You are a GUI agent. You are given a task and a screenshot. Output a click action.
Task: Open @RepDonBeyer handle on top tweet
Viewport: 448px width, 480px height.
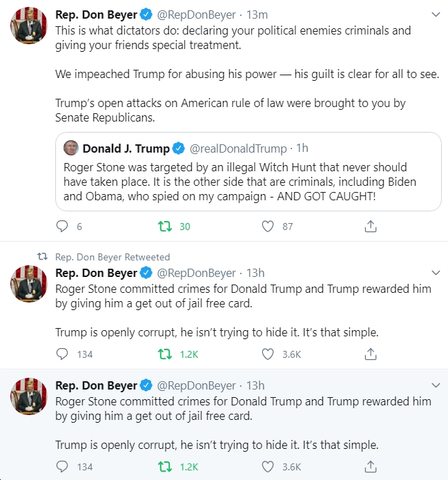[196, 15]
